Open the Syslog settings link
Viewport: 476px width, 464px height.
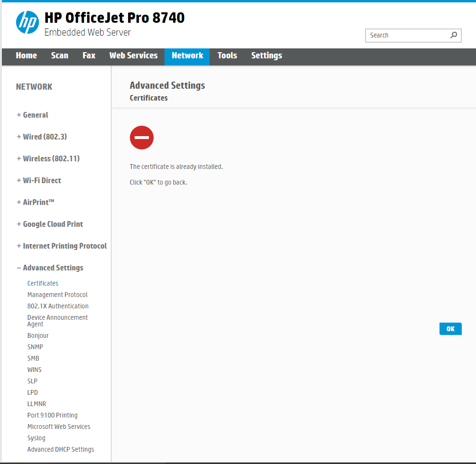pyautogui.click(x=37, y=438)
